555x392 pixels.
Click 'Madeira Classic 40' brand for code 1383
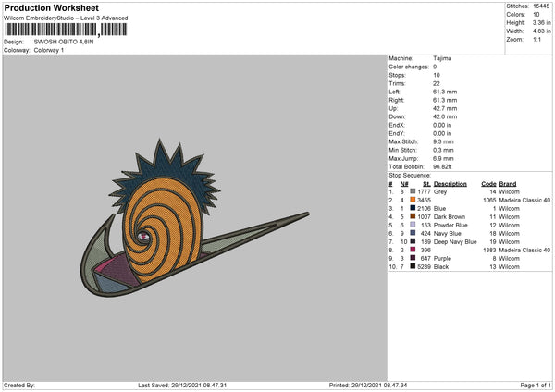pyautogui.click(x=524, y=251)
